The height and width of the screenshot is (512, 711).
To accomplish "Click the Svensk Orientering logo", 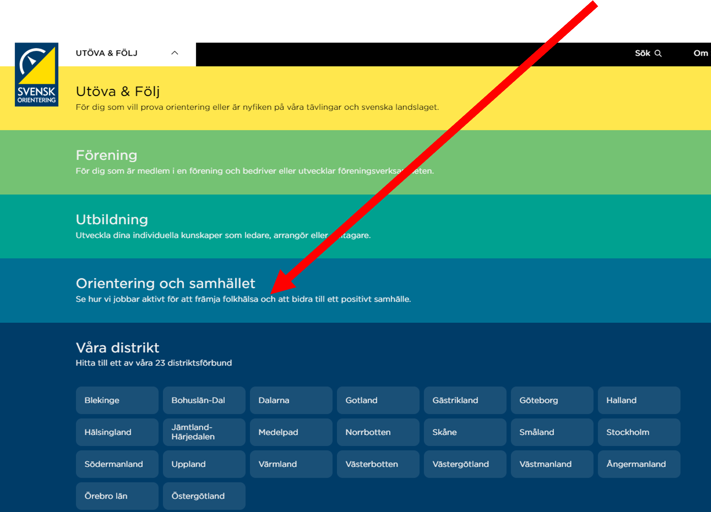I will (x=36, y=74).
